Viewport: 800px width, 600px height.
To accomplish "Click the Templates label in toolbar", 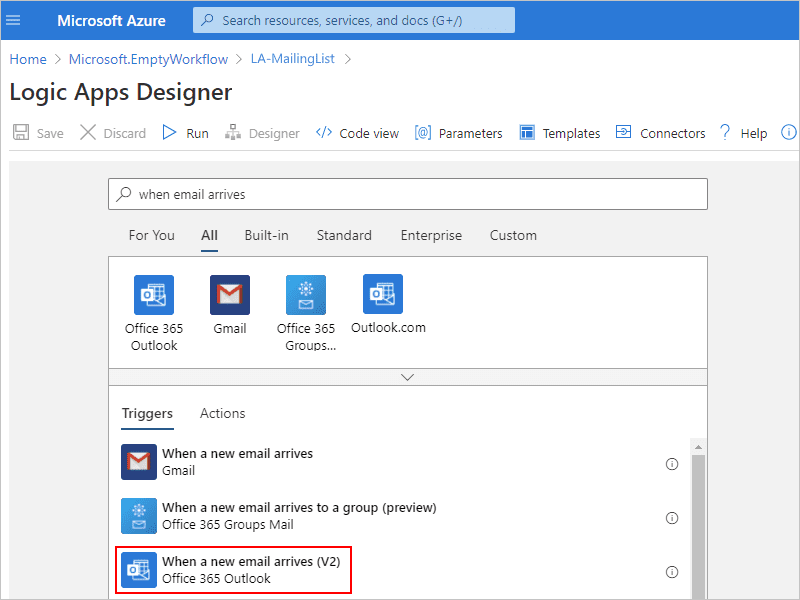I will (571, 133).
